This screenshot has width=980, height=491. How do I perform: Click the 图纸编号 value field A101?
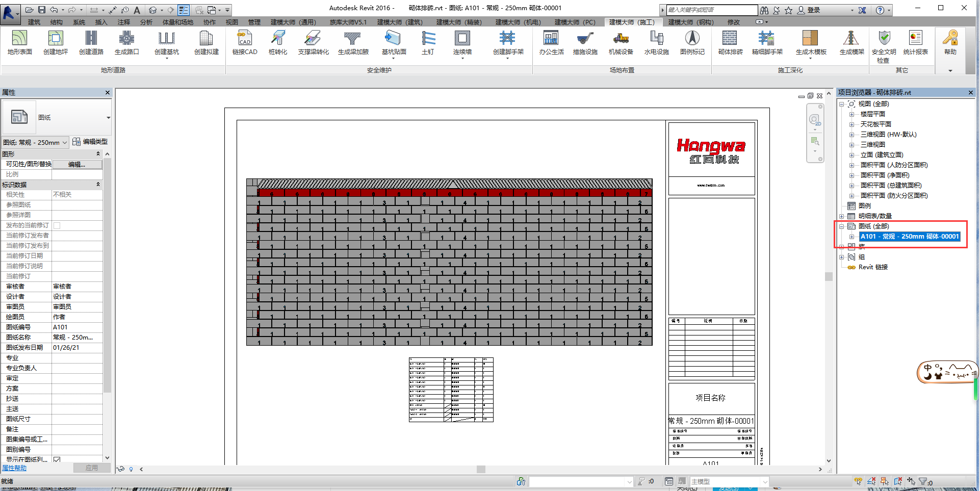pyautogui.click(x=77, y=327)
